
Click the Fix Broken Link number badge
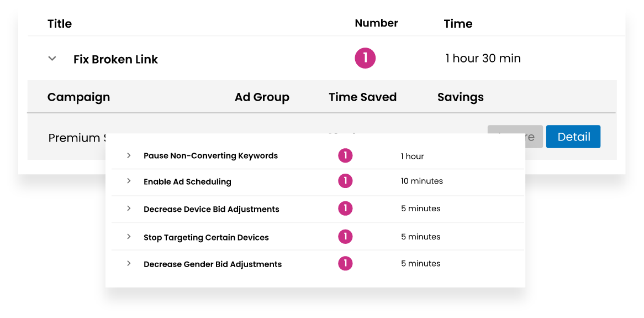pyautogui.click(x=365, y=58)
